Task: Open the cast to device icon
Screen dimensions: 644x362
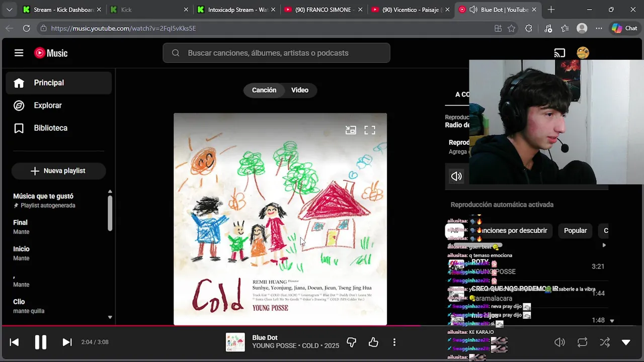Action: 559,53
